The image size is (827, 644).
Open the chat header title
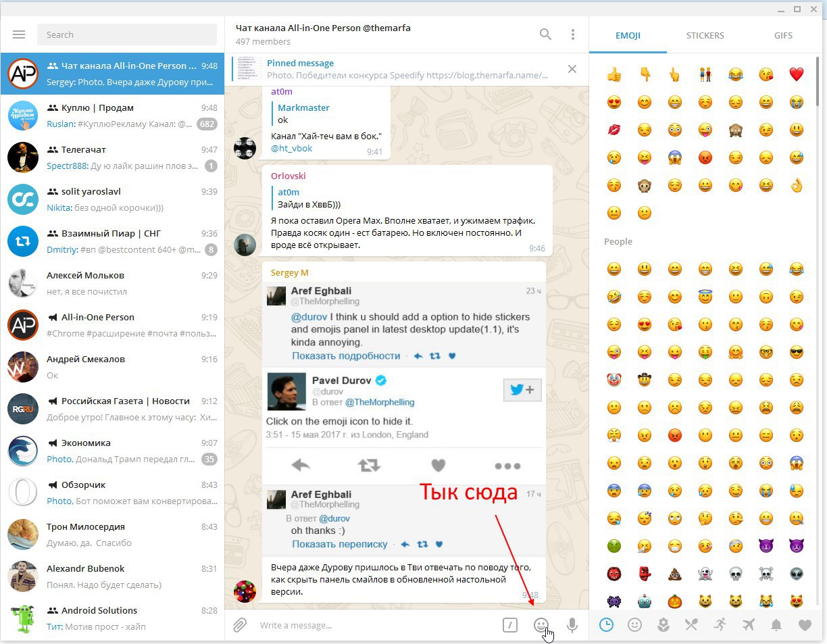click(x=323, y=28)
